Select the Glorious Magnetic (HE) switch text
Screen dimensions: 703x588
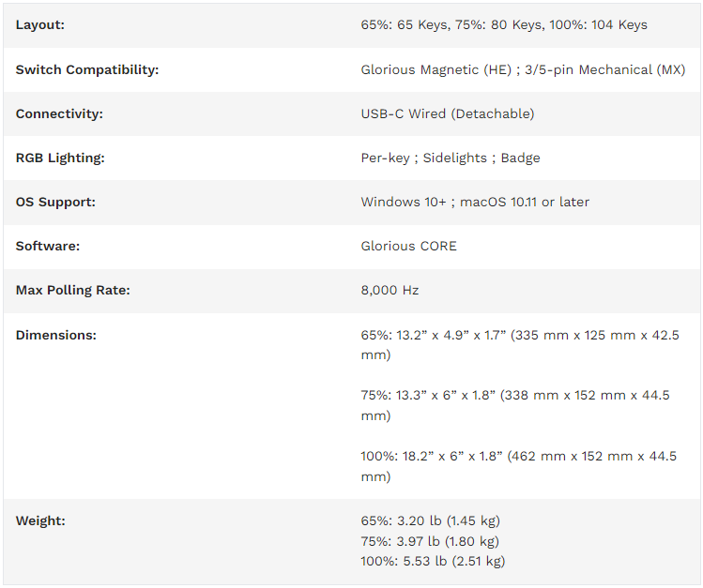click(x=436, y=69)
